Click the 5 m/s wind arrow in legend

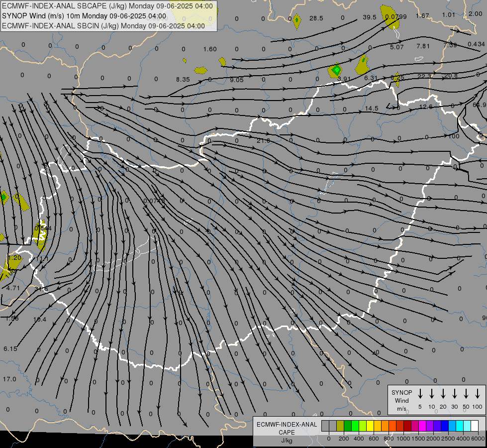[x=420, y=394]
